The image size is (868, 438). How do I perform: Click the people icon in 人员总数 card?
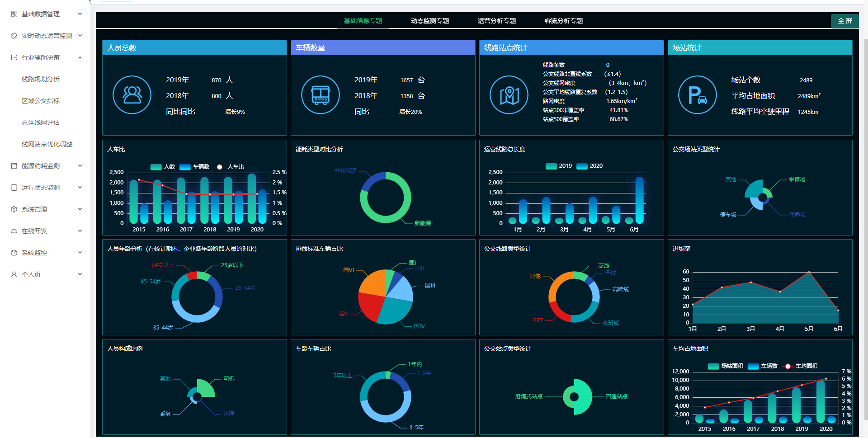[132, 95]
